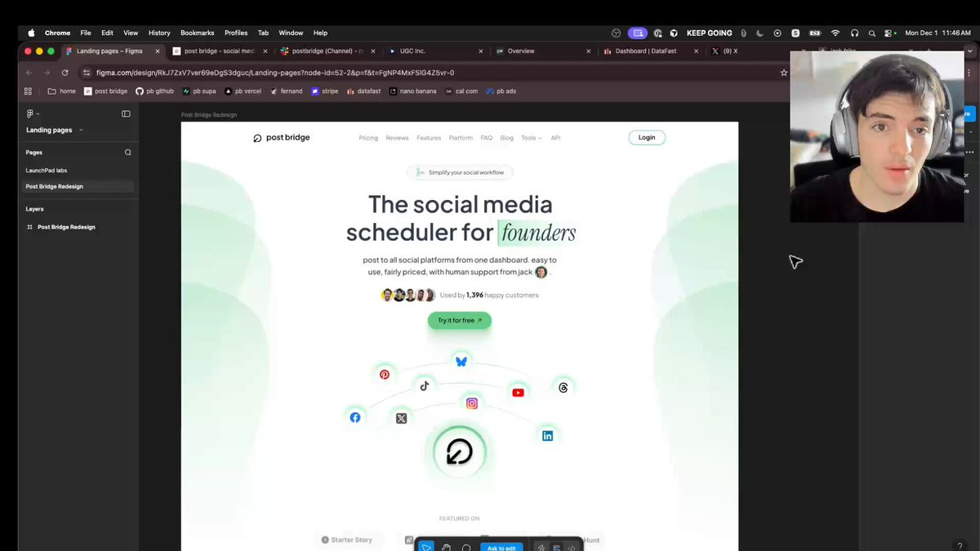980x551 pixels.
Task: Switch to the UGC Inc. tab
Action: pos(434,51)
